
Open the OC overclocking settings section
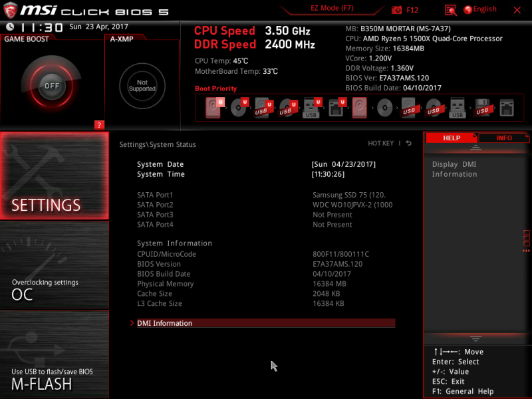click(55, 265)
